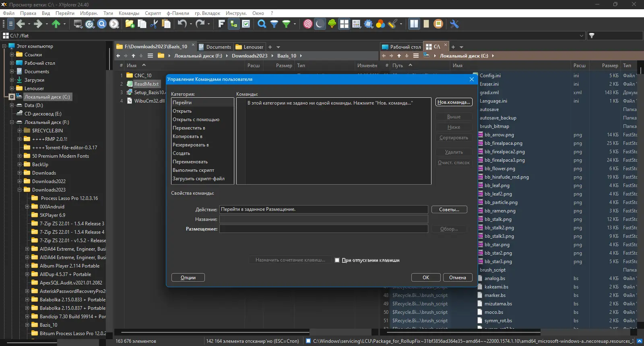Viewport: 644px width, 346px height.
Task: Expand the Downloads2022 folder node
Action: point(19,181)
